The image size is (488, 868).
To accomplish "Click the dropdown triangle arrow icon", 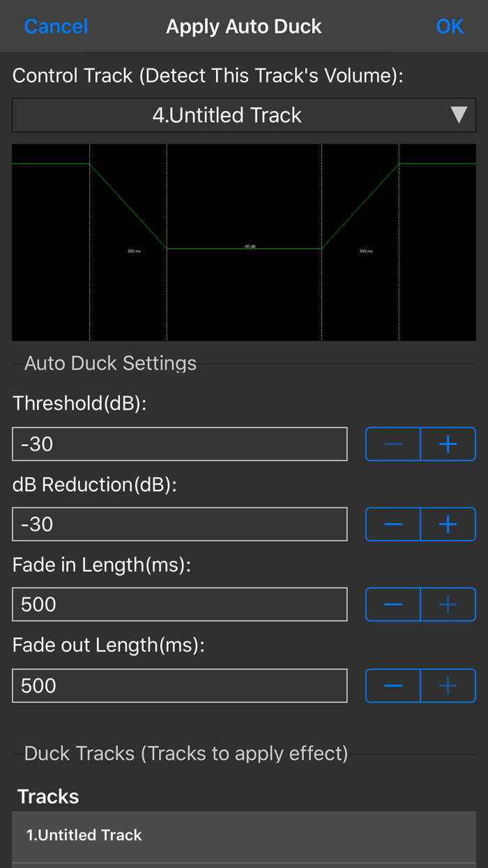I will pos(459,115).
